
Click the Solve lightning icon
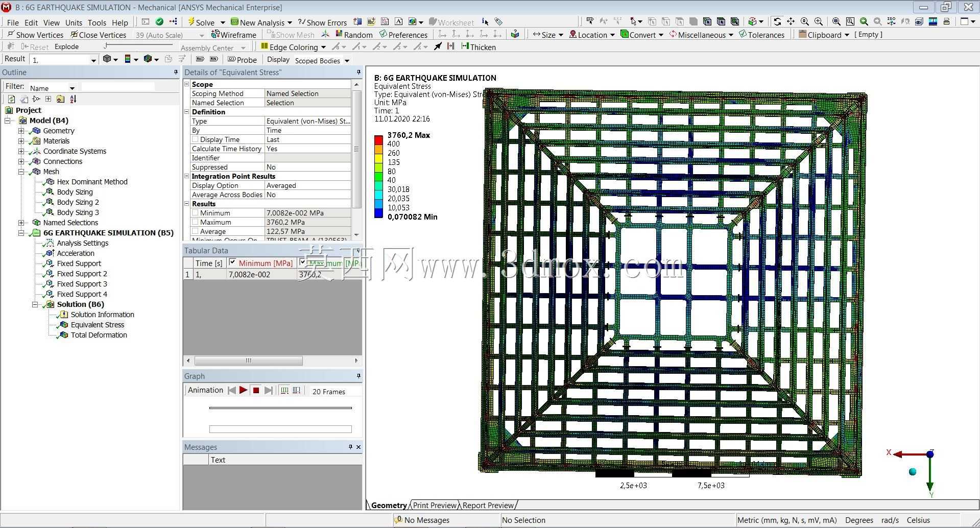(191, 22)
